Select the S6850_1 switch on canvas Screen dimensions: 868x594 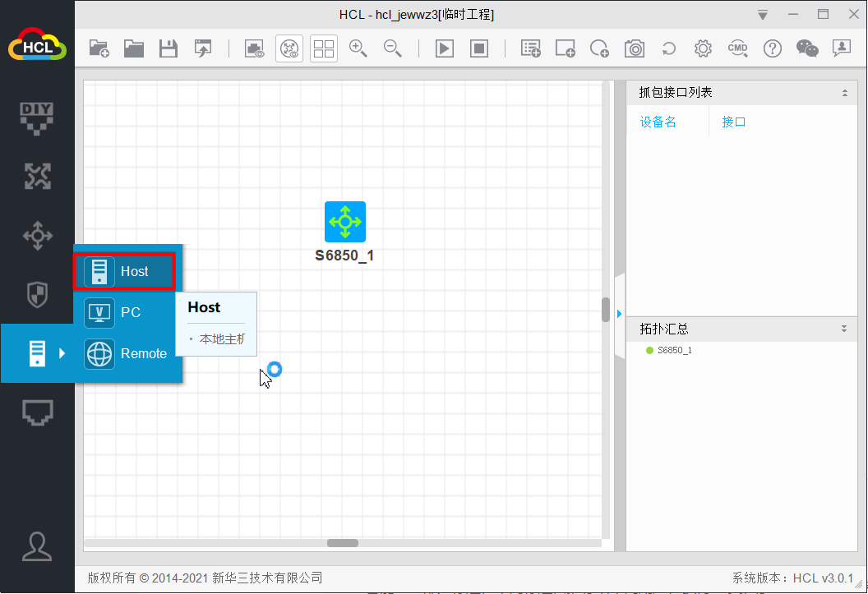click(x=345, y=222)
